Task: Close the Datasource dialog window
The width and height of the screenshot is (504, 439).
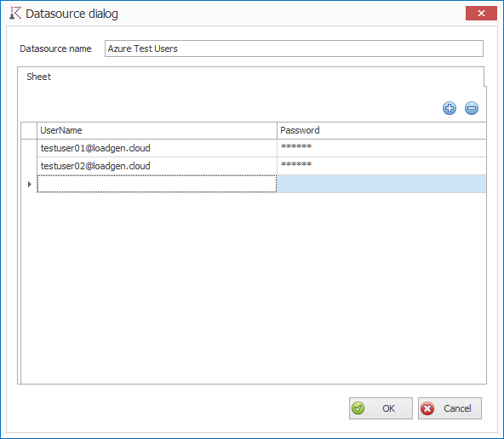Action: point(481,13)
